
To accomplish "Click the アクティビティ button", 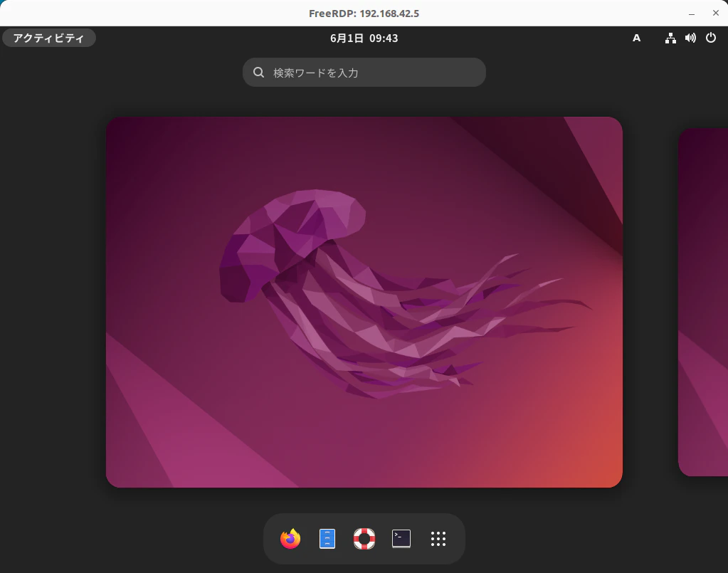I will click(x=49, y=38).
